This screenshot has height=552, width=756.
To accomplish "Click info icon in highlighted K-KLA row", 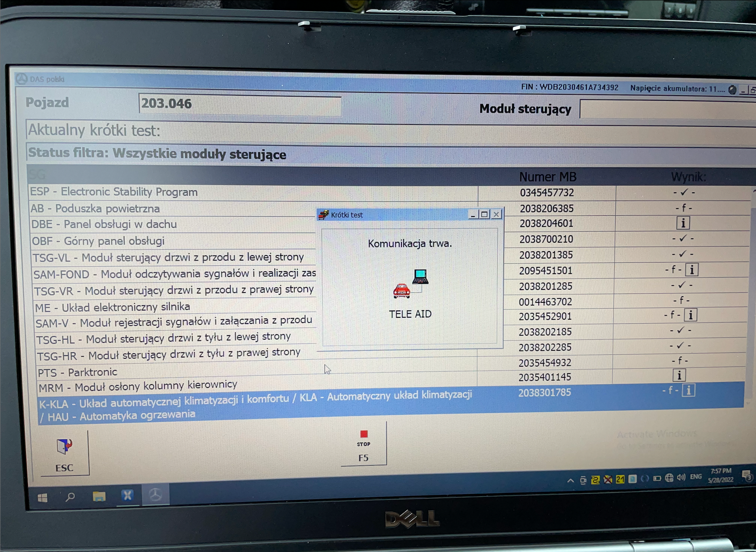I will pyautogui.click(x=688, y=390).
